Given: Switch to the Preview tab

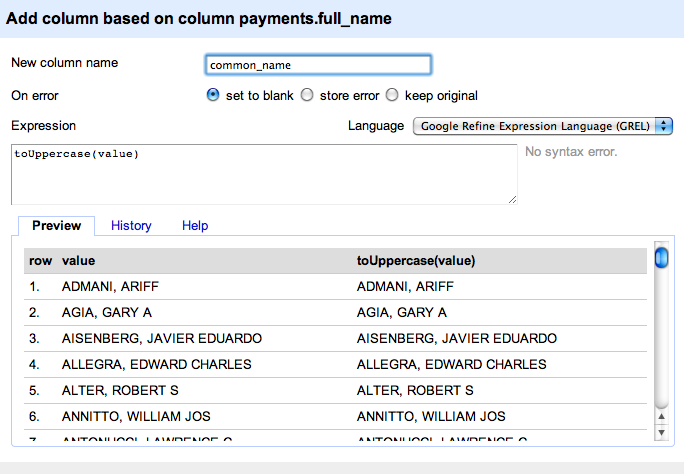Looking at the screenshot, I should coord(56,226).
